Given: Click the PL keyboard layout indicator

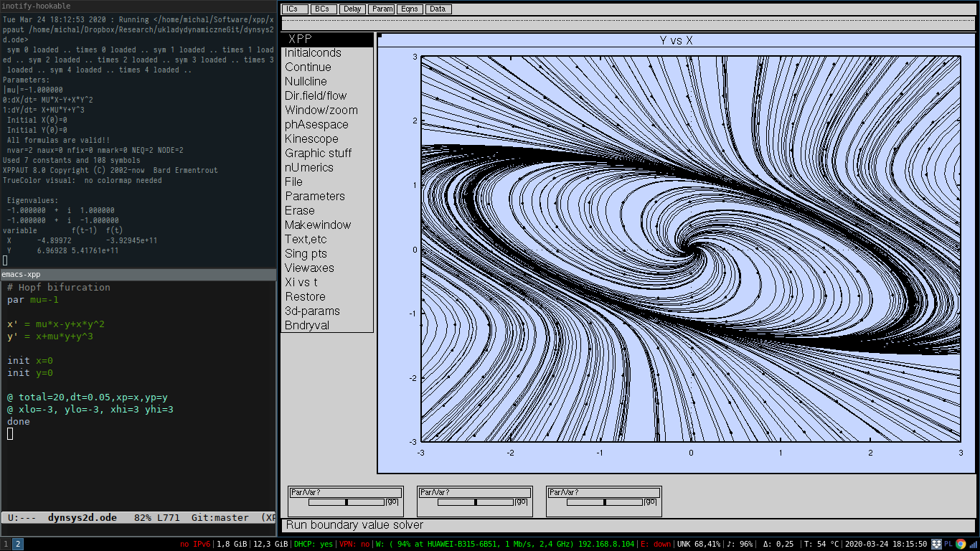Looking at the screenshot, I should [948, 544].
